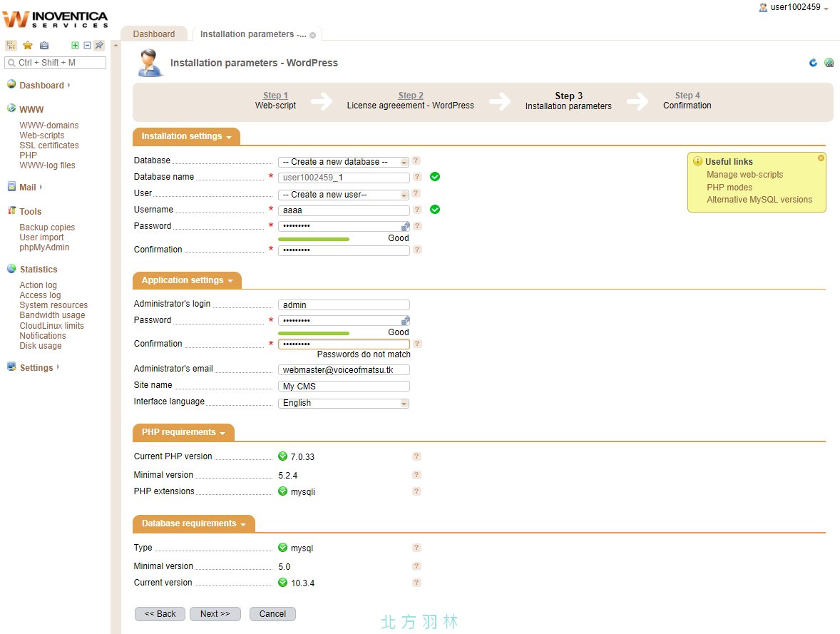Viewport: 840px width, 634px height.
Task: Open Manage web-scripts useful link
Action: point(744,175)
